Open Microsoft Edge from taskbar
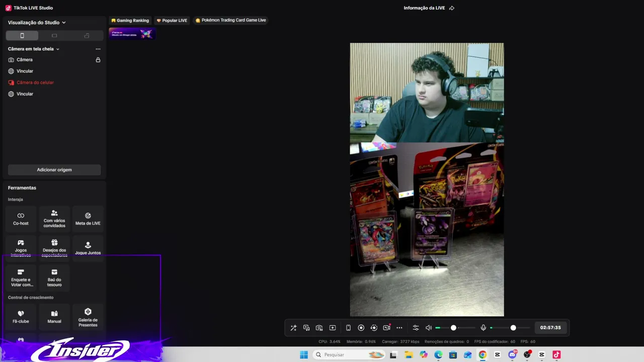Screen dimensions: 644x362 pyautogui.click(x=438, y=355)
